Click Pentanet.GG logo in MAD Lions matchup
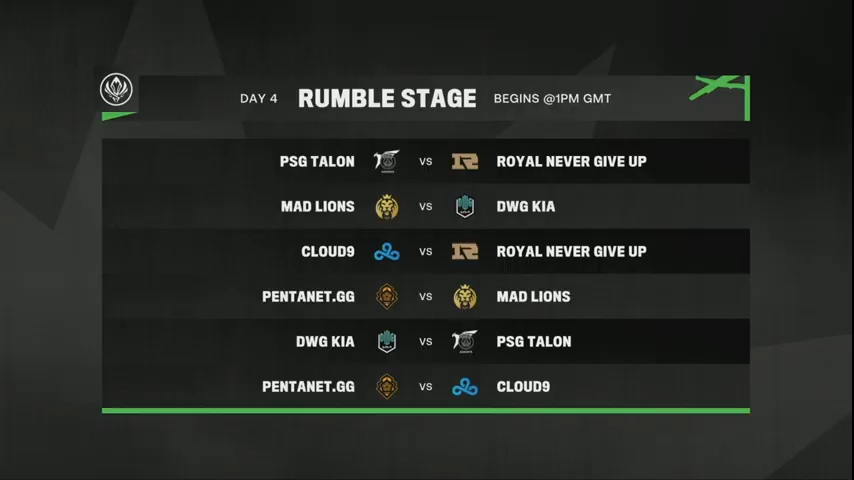Image resolution: width=854 pixels, height=480 pixels. [x=386, y=296]
